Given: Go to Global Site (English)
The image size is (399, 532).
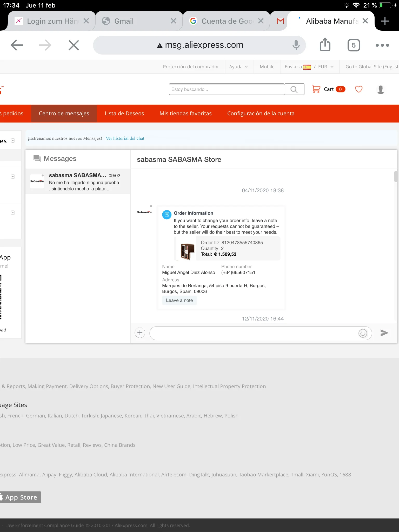Looking at the screenshot, I should point(372,67).
